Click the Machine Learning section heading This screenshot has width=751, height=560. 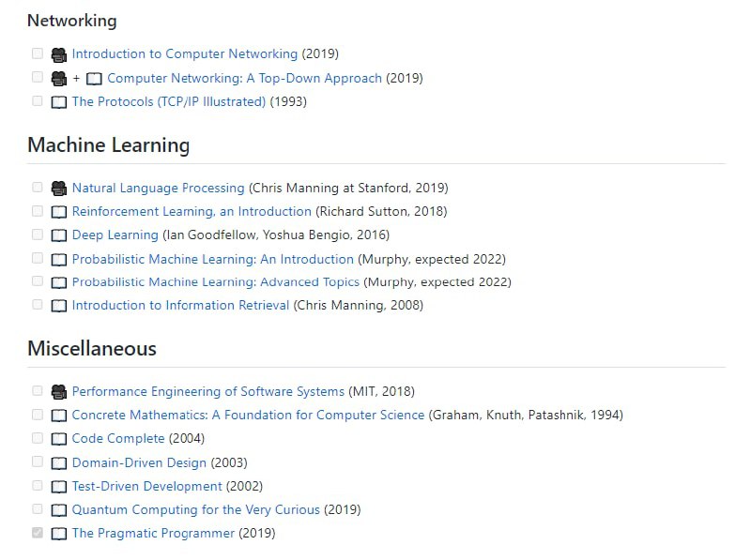click(x=110, y=145)
